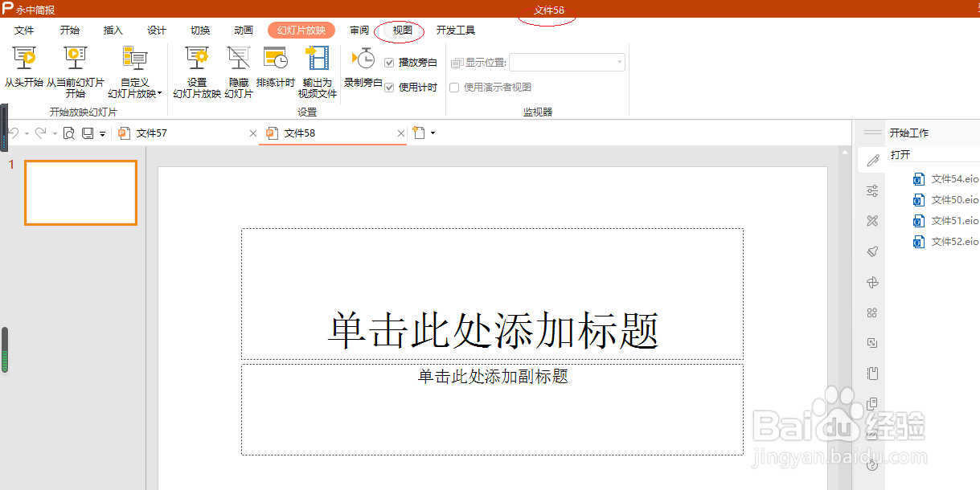
Task: Click the redo arrow icon
Action: 40,133
